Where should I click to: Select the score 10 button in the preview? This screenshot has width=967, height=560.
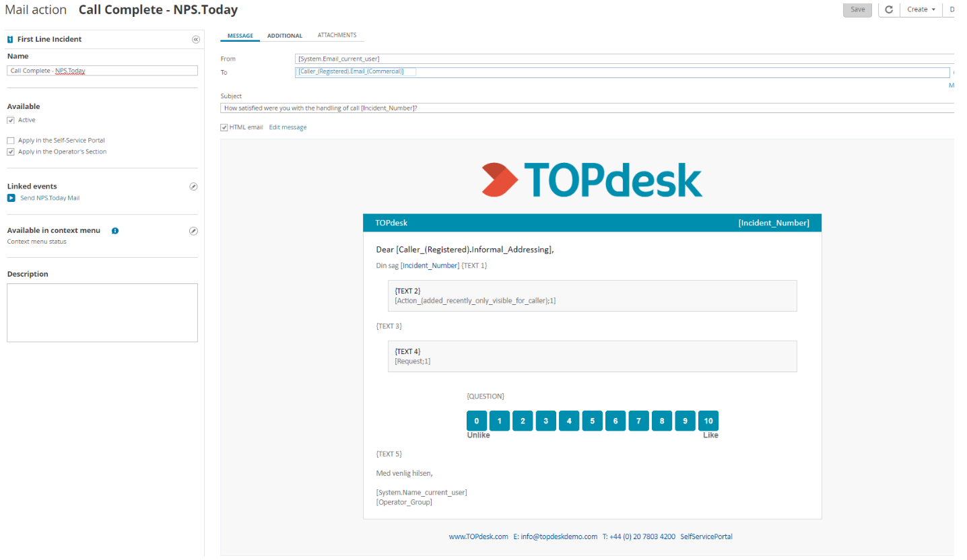(708, 420)
